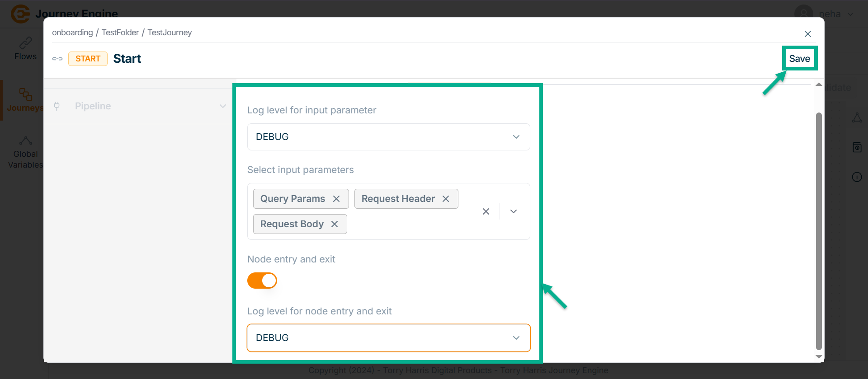Click the Pipeline plug icon
868x379 pixels.
(57, 106)
